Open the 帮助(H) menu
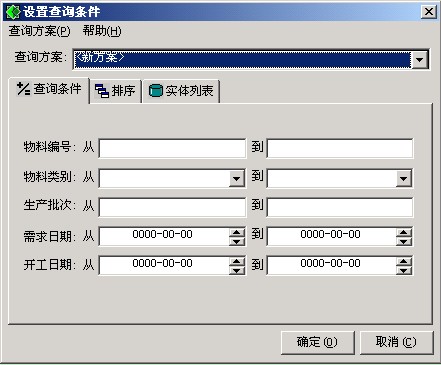This screenshot has width=441, height=365. point(102,31)
